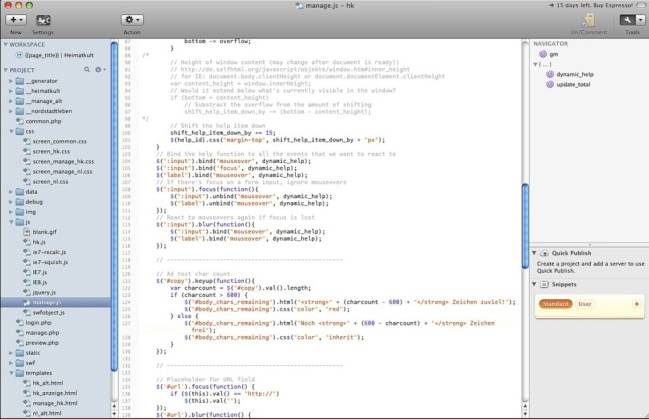Expand the __generator folder
Image resolution: width=649 pixels, height=419 pixels.
[11, 80]
